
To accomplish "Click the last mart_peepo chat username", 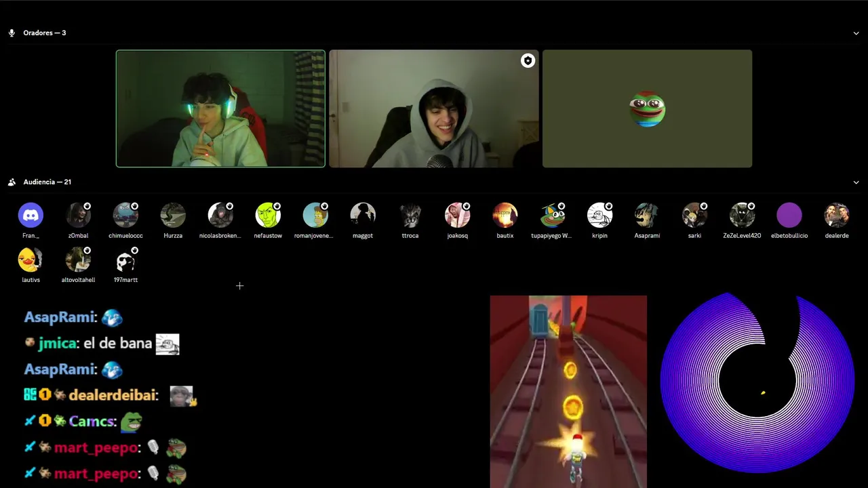I will point(96,474).
